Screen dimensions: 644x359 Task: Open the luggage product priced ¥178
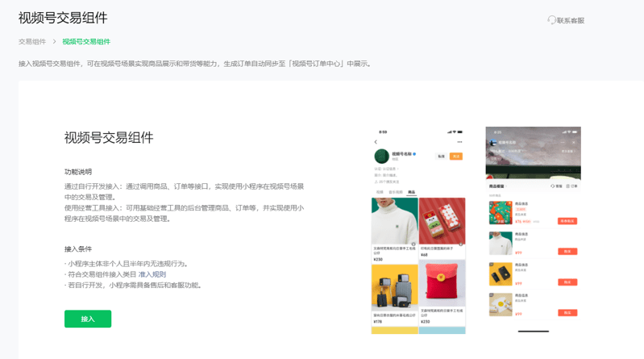click(x=394, y=286)
